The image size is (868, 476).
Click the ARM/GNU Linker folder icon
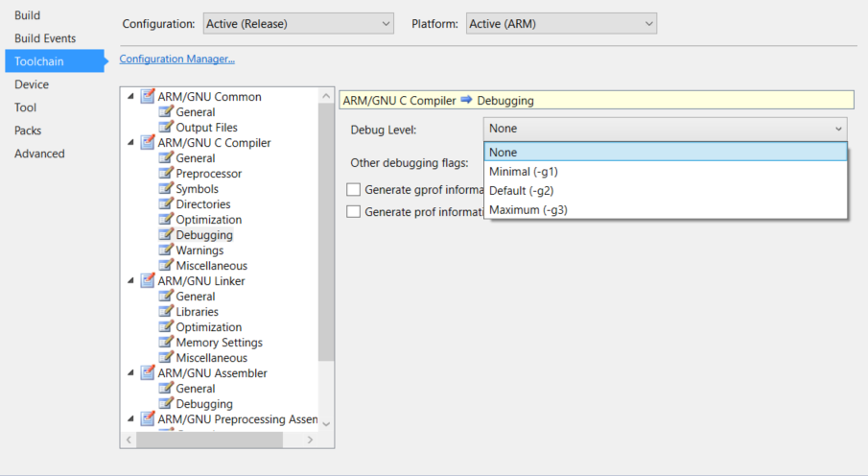pos(148,281)
